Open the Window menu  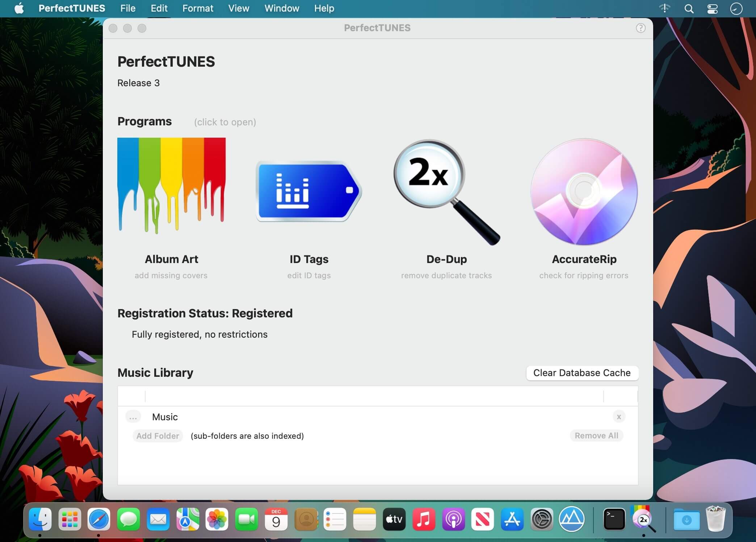282,8
